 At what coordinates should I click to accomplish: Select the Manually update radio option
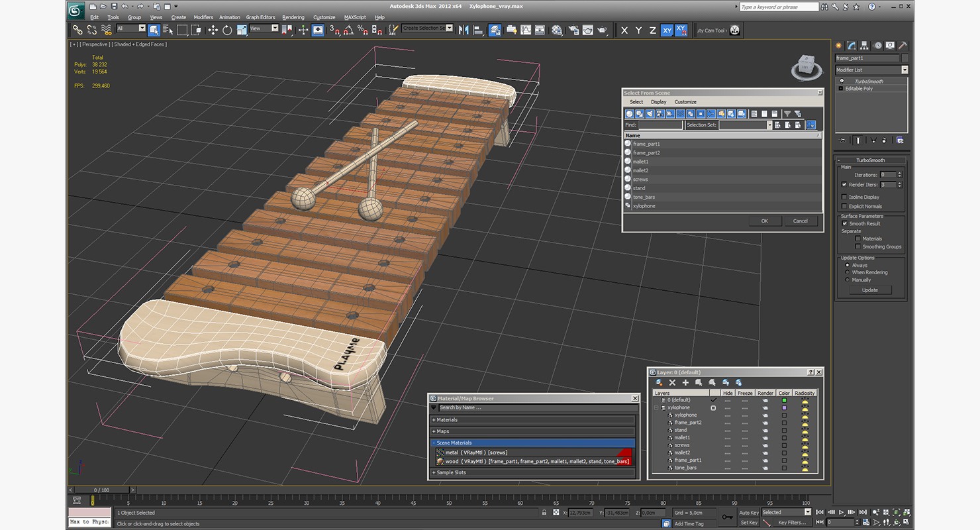(847, 280)
